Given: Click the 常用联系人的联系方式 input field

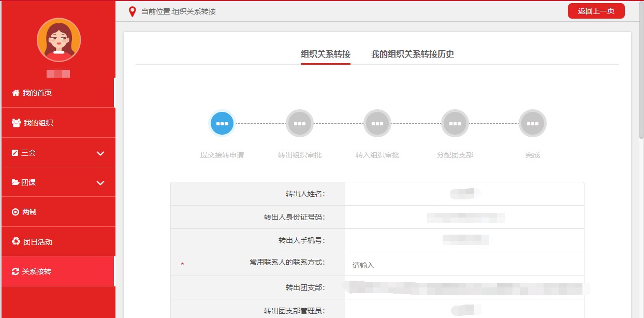Looking at the screenshot, I should (x=463, y=265).
